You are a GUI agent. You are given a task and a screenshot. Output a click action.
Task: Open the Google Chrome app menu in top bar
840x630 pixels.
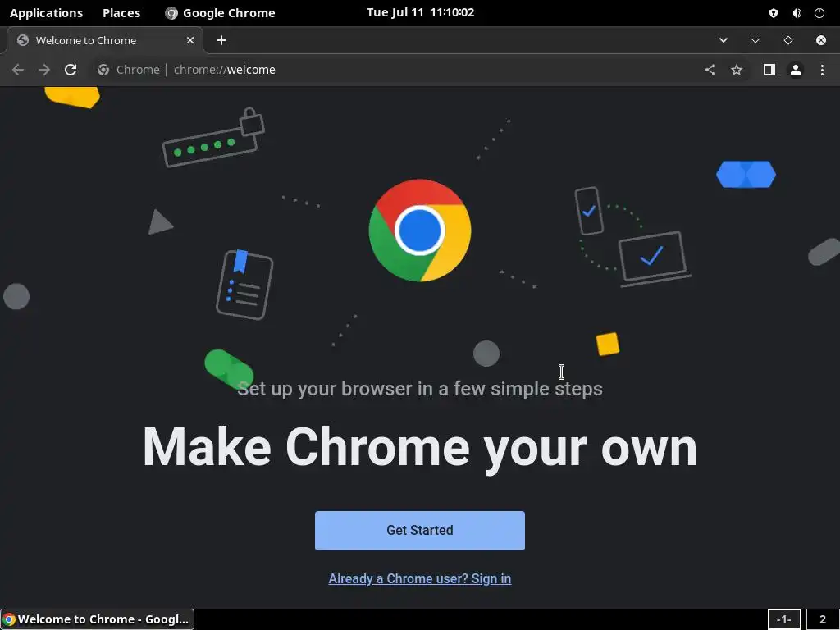(220, 13)
